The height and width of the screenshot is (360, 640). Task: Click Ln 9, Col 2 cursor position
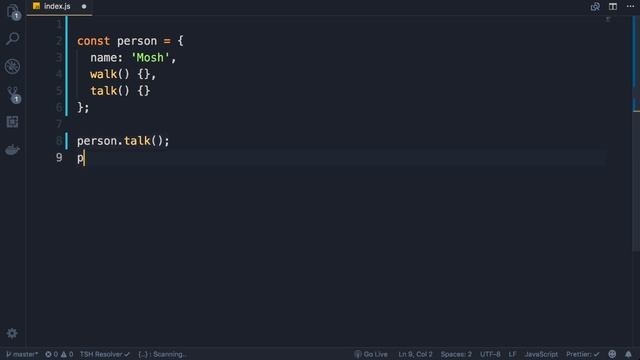415,354
